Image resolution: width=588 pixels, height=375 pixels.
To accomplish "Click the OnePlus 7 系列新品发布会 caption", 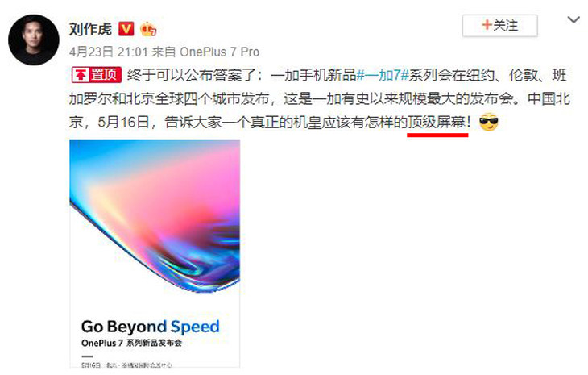I will click(131, 343).
